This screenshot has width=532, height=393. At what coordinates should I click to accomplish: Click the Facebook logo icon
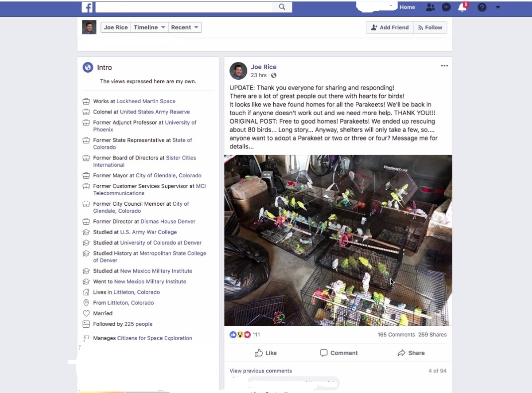tap(88, 7)
